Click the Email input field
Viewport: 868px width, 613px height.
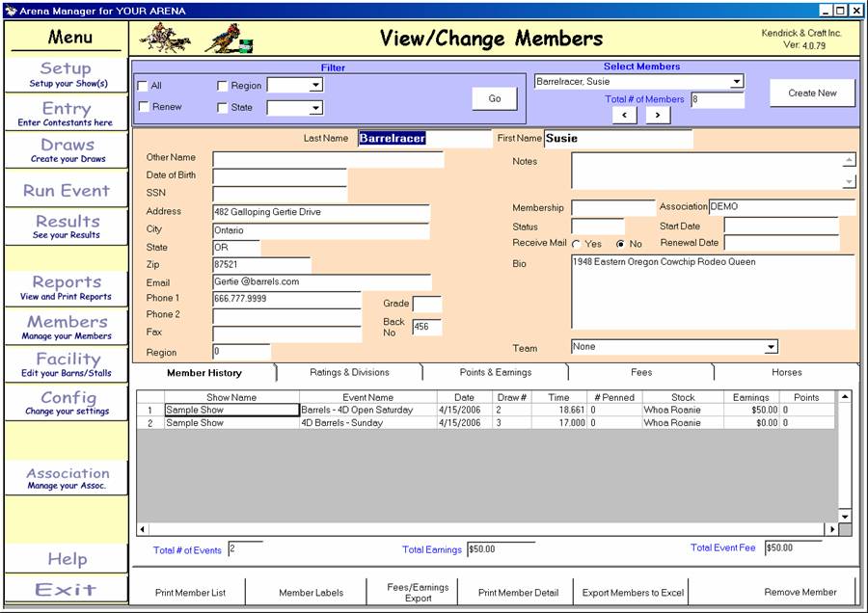click(321, 281)
